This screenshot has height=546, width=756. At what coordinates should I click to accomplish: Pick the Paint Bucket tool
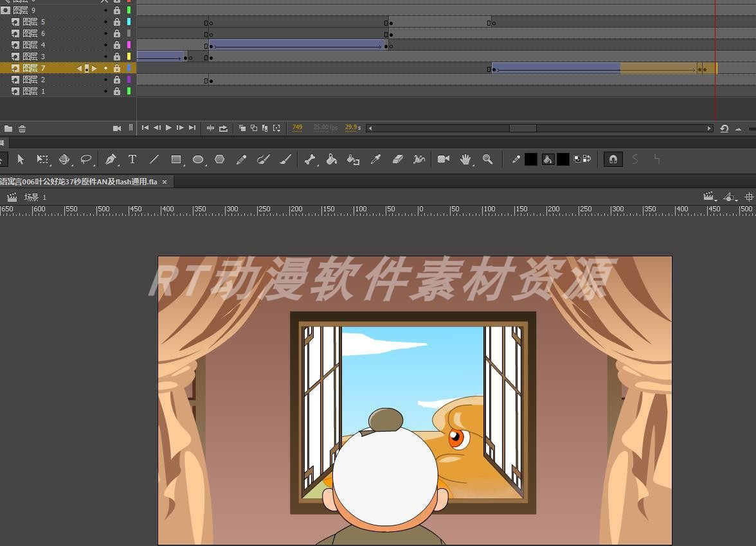(x=332, y=159)
